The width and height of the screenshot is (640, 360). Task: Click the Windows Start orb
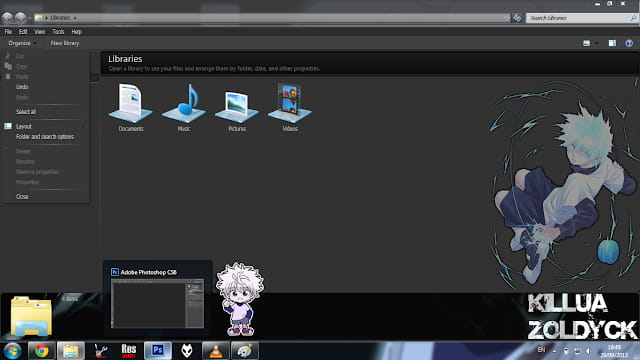(12, 351)
